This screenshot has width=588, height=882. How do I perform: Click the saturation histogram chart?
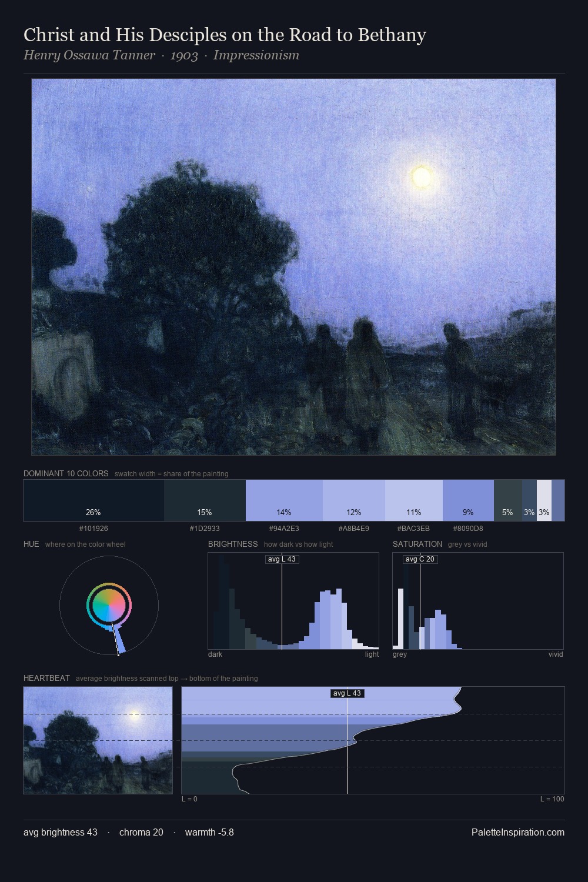478,601
